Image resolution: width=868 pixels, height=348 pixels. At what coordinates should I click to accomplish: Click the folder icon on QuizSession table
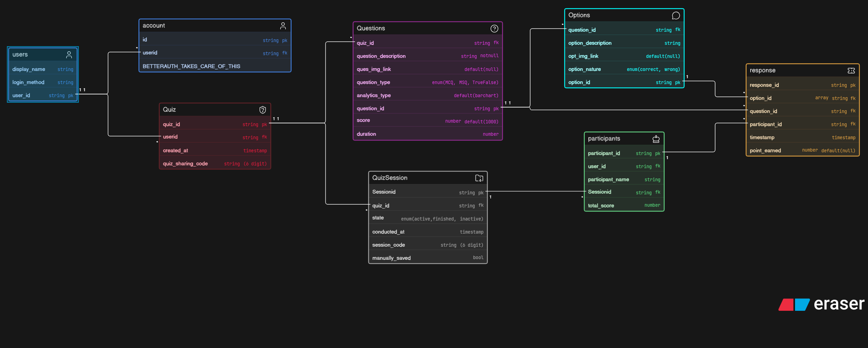479,178
